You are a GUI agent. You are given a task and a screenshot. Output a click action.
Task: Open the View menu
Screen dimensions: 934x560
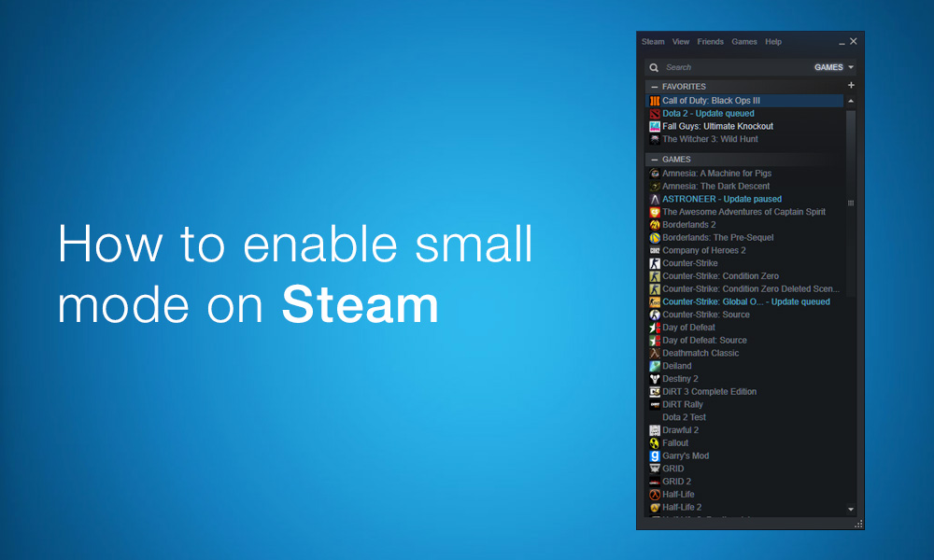681,42
